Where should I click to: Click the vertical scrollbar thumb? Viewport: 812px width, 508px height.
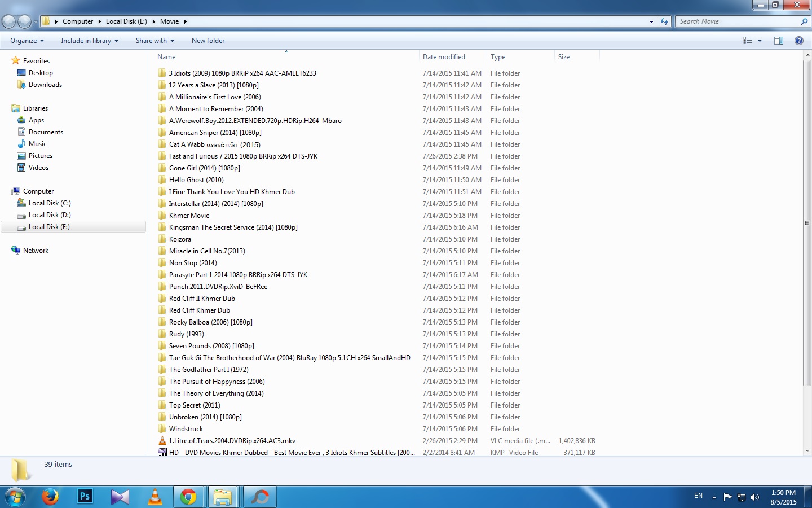click(x=807, y=223)
